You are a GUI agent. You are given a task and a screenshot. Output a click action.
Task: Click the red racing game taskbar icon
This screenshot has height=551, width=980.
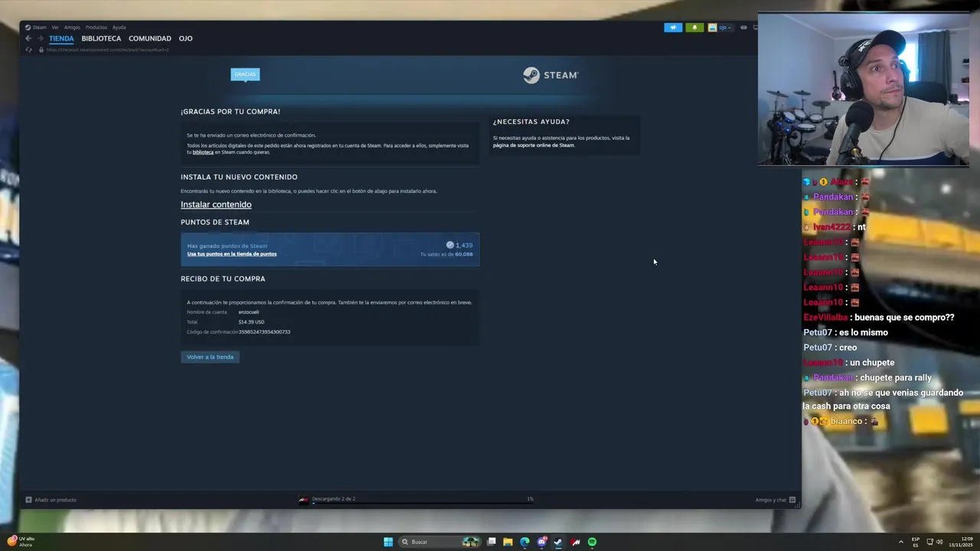coord(575,542)
